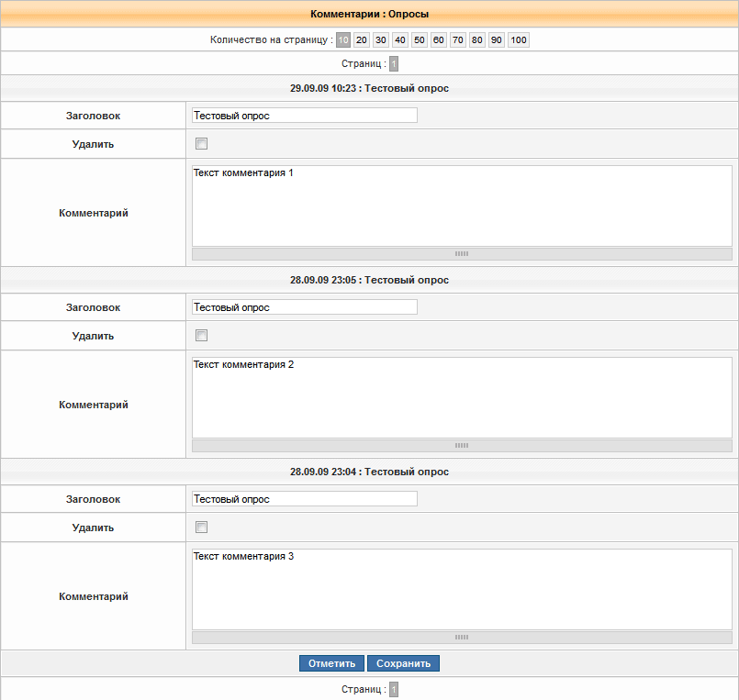Tick the delete checkbox for the third comment
739x700 pixels.
tap(202, 528)
